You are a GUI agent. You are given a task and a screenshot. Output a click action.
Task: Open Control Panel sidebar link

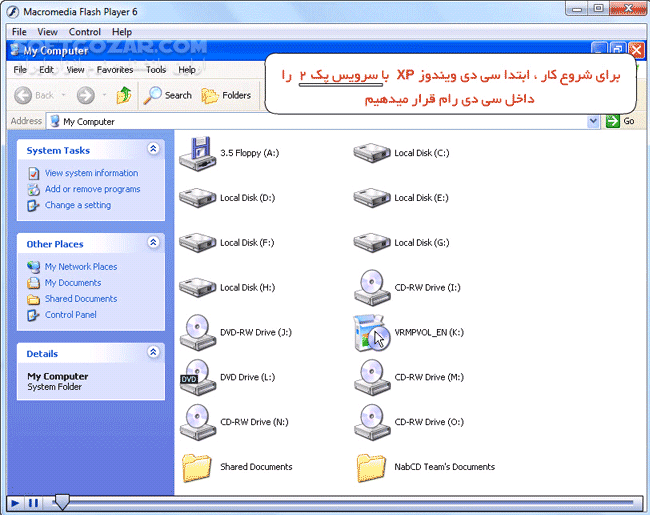click(x=70, y=315)
